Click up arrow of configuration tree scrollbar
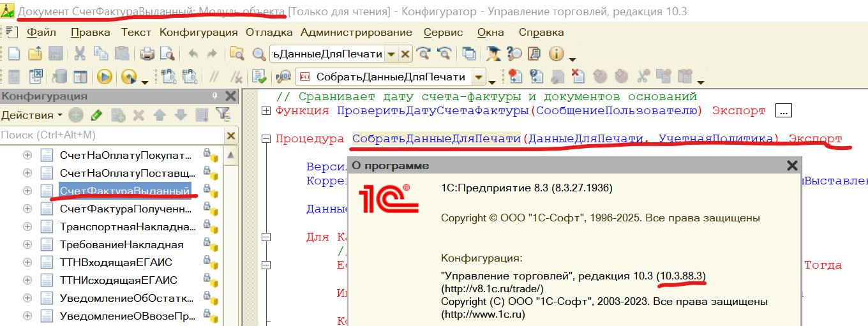868x326 pixels. (231, 154)
